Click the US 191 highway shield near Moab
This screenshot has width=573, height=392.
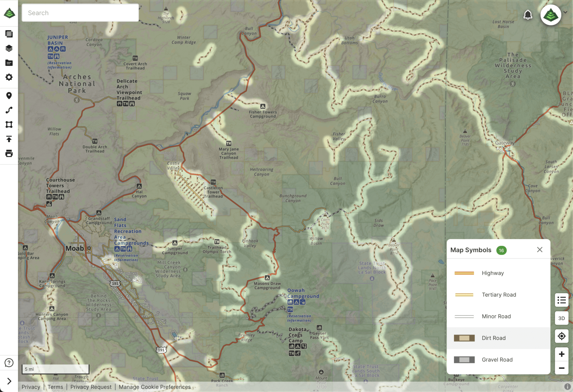pyautogui.click(x=115, y=283)
